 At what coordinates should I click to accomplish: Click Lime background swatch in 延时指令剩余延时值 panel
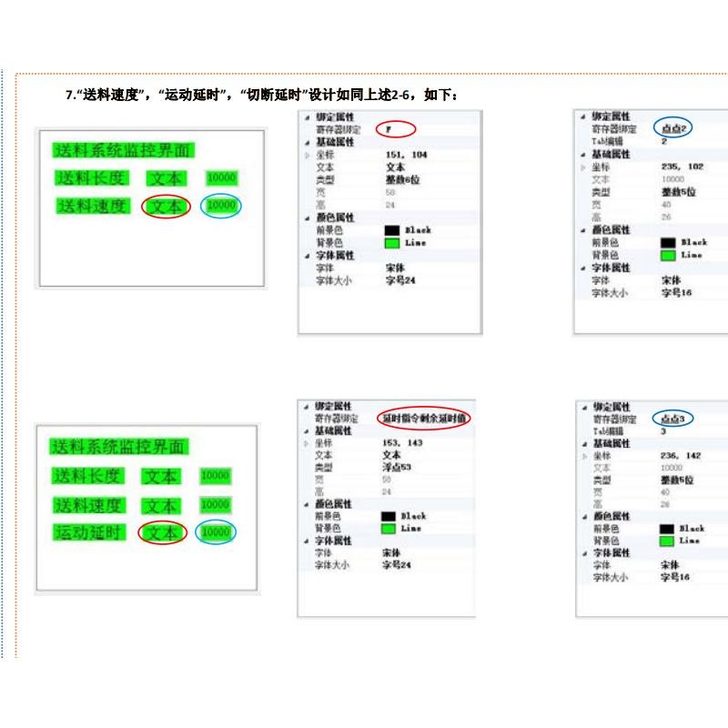pos(389,529)
